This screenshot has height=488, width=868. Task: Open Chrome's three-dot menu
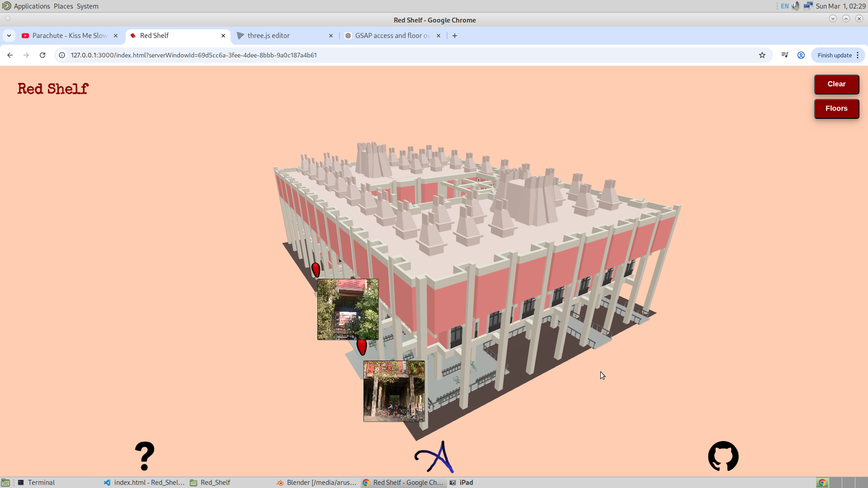click(858, 55)
